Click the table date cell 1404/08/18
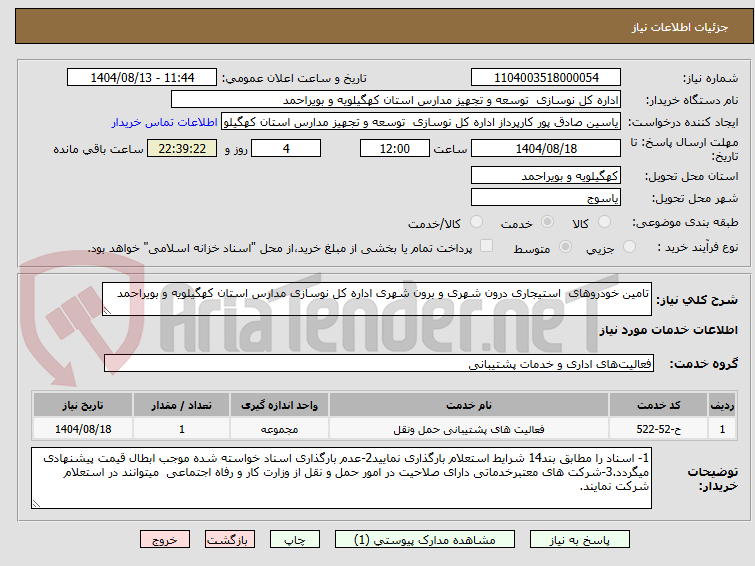 click(83, 429)
